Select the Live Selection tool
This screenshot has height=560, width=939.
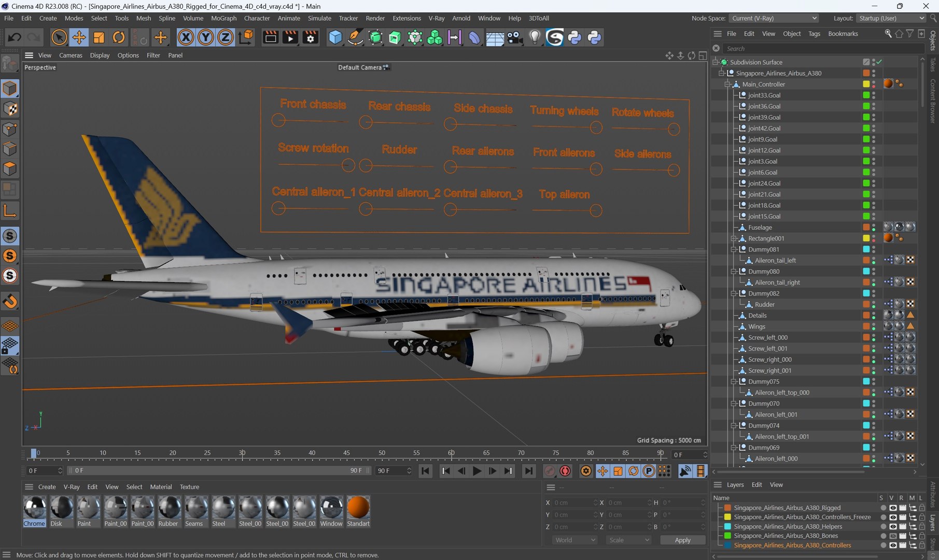pyautogui.click(x=59, y=37)
